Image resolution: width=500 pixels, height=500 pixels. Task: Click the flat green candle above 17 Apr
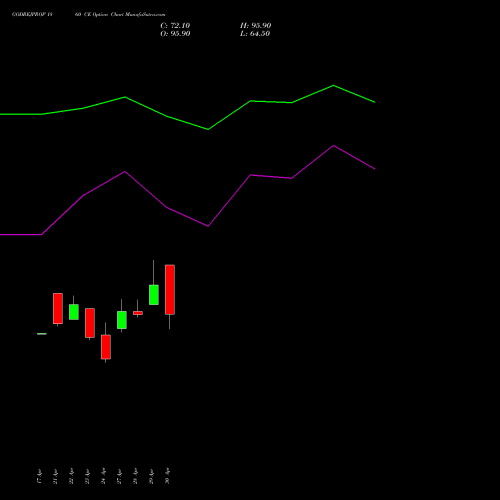tap(42, 334)
